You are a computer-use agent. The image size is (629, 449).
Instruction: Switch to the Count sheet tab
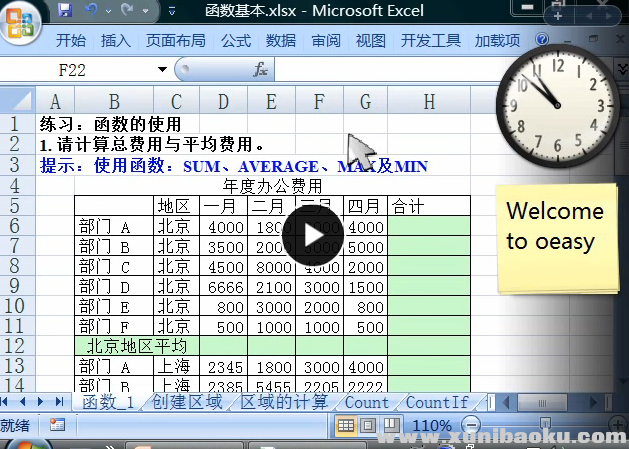coord(366,402)
